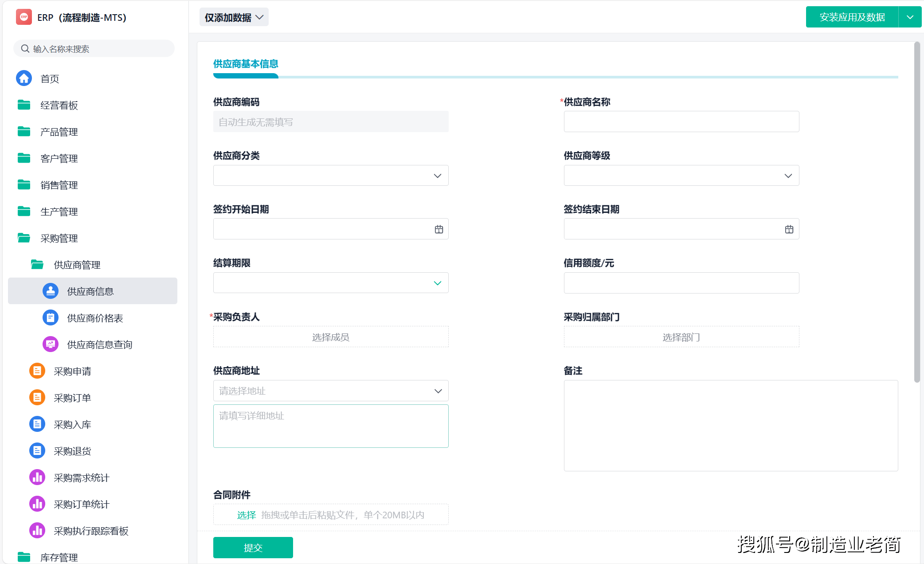Open the 客户管理 menu
Image resolution: width=924 pixels, height=564 pixels.
[93, 158]
